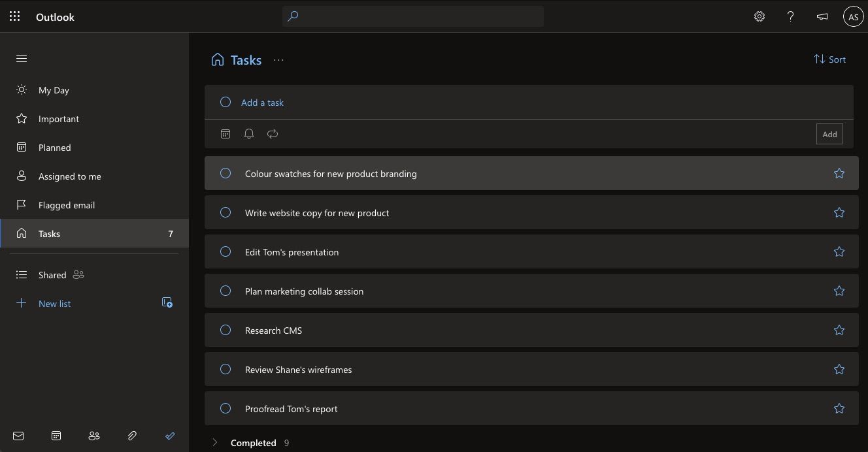Viewport: 868px width, 452px height.
Task: Go to My Day list
Action: click(54, 90)
